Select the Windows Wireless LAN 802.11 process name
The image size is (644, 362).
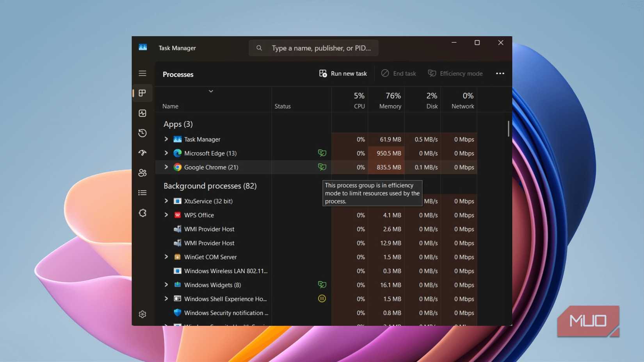pos(226,271)
